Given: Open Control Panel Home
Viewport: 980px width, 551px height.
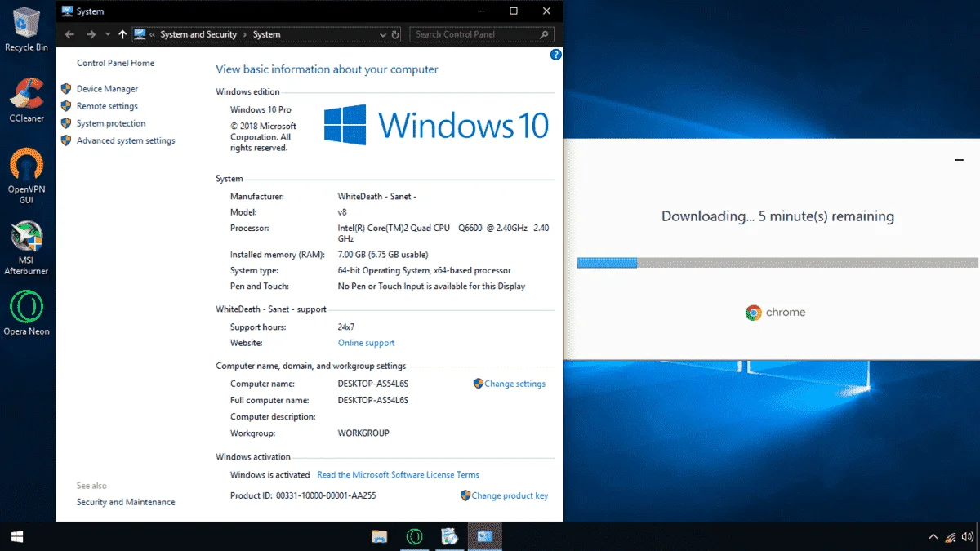Looking at the screenshot, I should click(x=115, y=63).
